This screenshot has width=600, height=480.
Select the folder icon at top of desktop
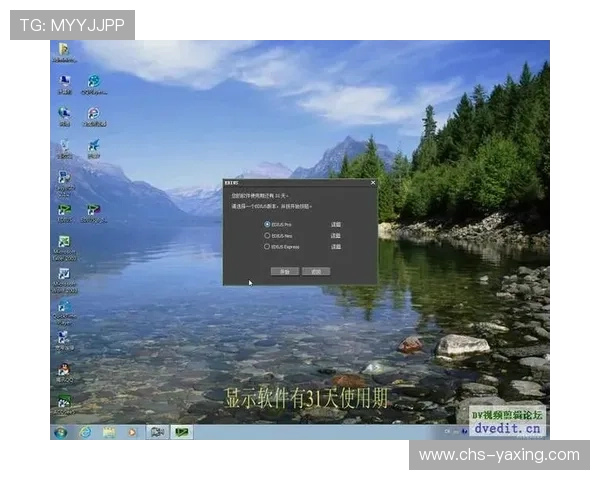pos(64,50)
